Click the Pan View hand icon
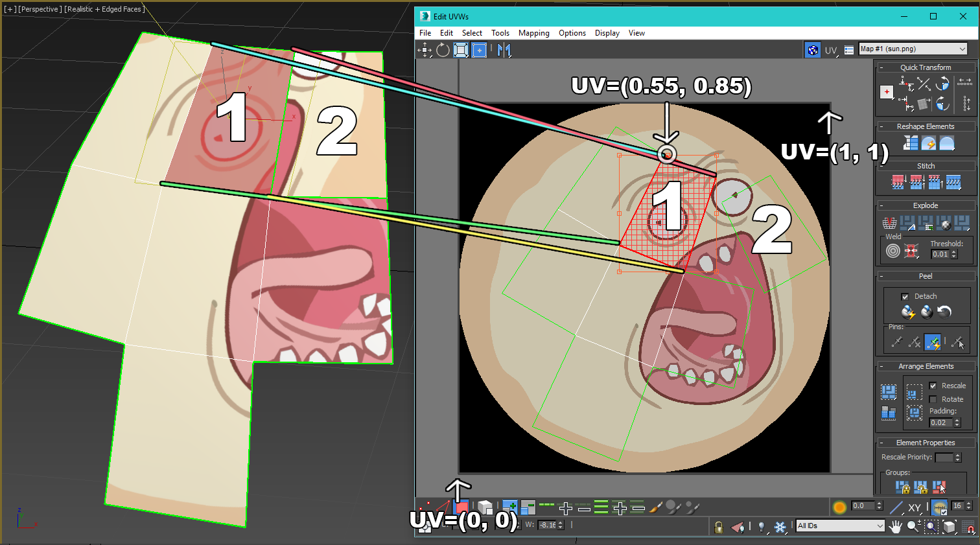This screenshot has width=980, height=545. tap(896, 526)
